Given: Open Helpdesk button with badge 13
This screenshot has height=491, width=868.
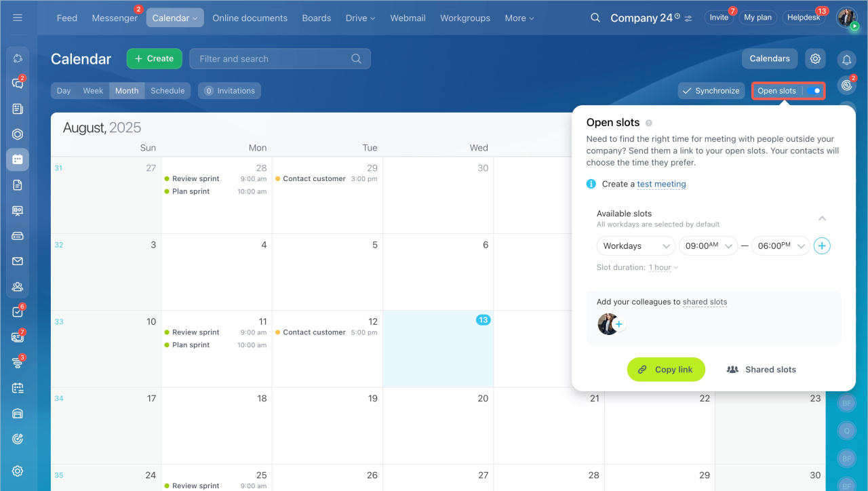Looking at the screenshot, I should click(804, 18).
